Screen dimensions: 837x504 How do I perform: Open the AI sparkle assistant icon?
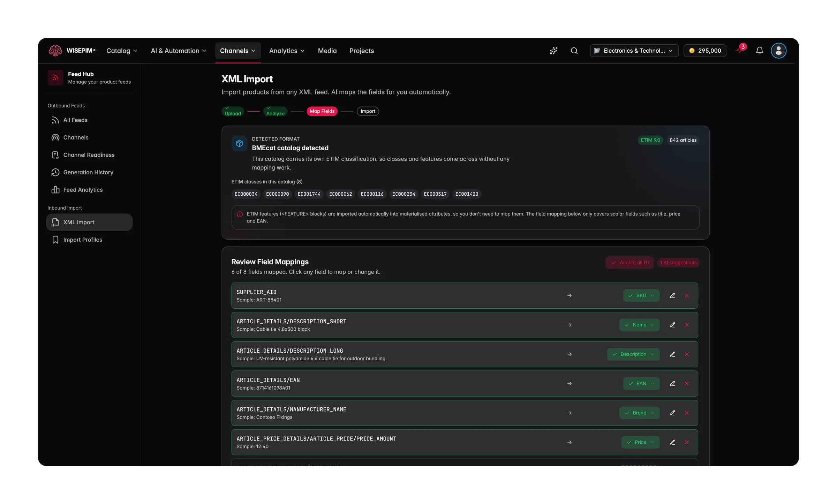(x=553, y=51)
